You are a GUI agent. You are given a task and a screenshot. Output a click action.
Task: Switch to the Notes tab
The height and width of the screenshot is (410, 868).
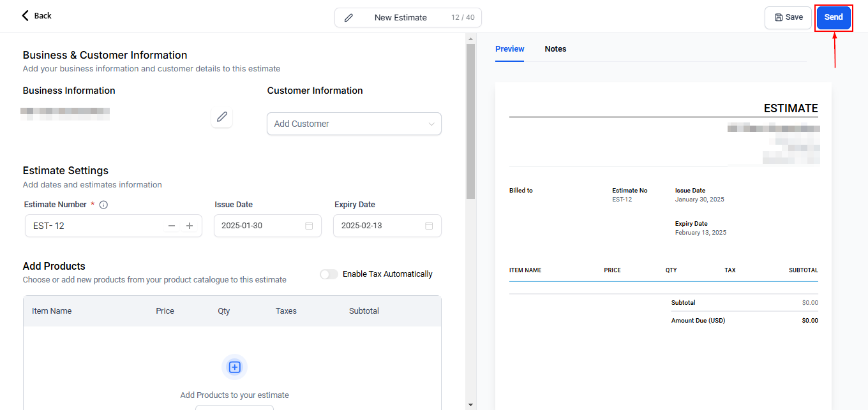(555, 49)
